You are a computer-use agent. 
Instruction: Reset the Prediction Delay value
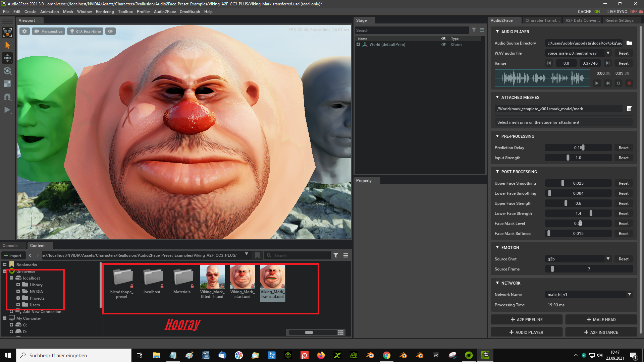pos(624,147)
